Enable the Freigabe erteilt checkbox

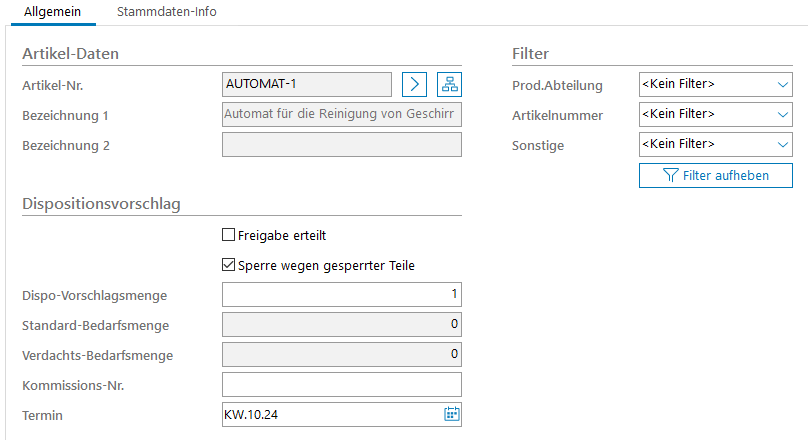[228, 236]
